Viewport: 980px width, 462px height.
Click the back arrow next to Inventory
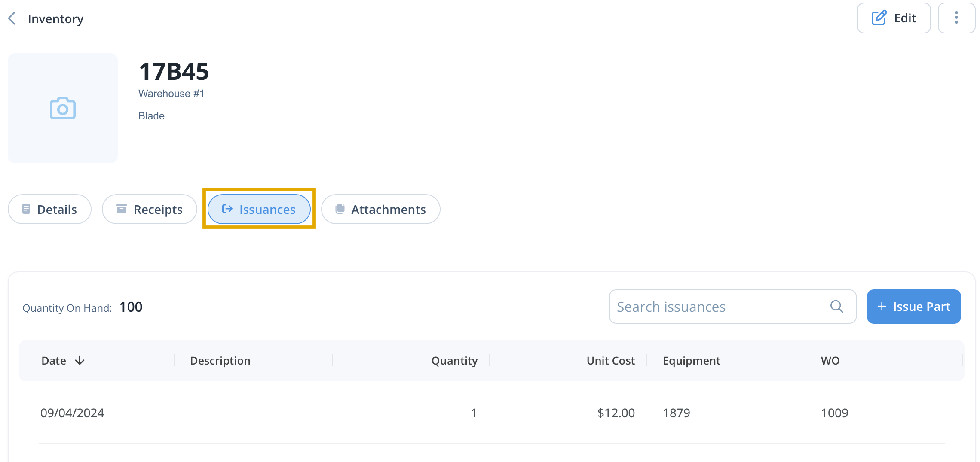pyautogui.click(x=12, y=18)
